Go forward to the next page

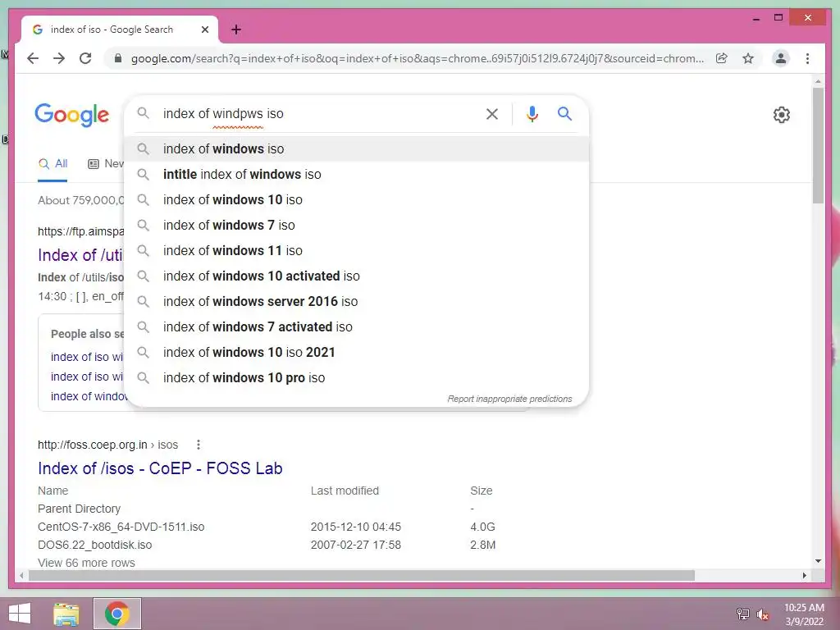(59, 58)
